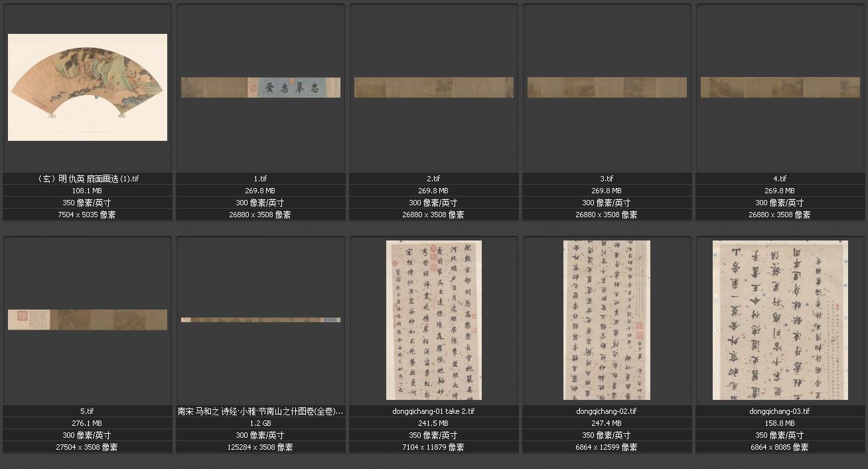The height and width of the screenshot is (469, 868).
Task: Select the 5.tif scroll thumbnail image
Action: point(88,320)
